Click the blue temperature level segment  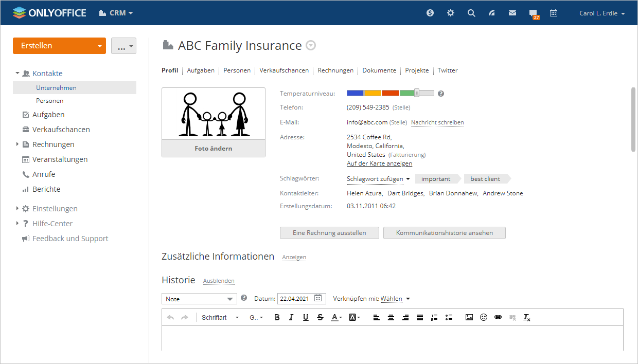pos(355,93)
